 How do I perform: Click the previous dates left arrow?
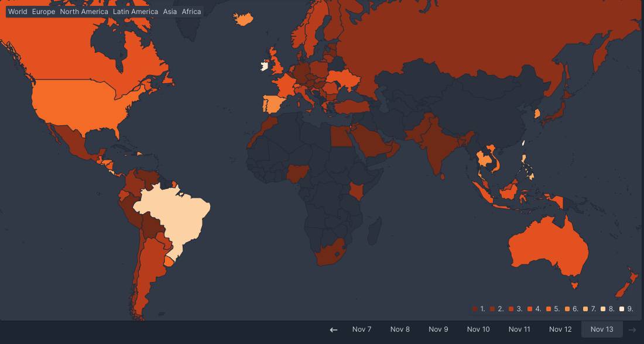click(x=334, y=329)
